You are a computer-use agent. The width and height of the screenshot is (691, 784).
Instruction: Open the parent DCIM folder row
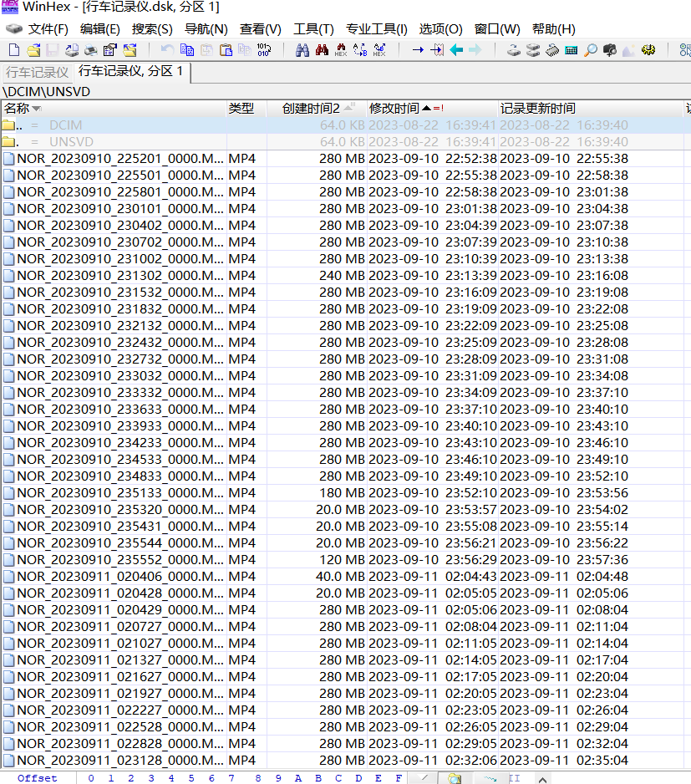[343, 125]
